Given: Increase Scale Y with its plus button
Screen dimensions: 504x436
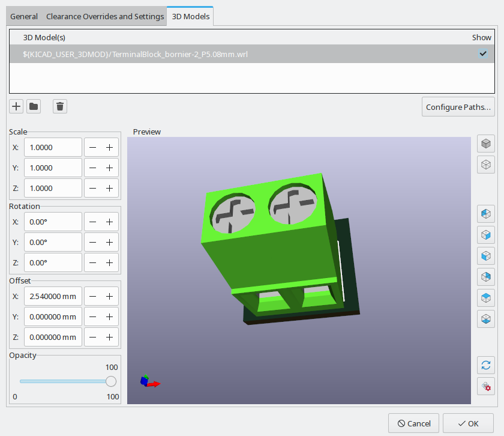Looking at the screenshot, I should pos(110,168).
